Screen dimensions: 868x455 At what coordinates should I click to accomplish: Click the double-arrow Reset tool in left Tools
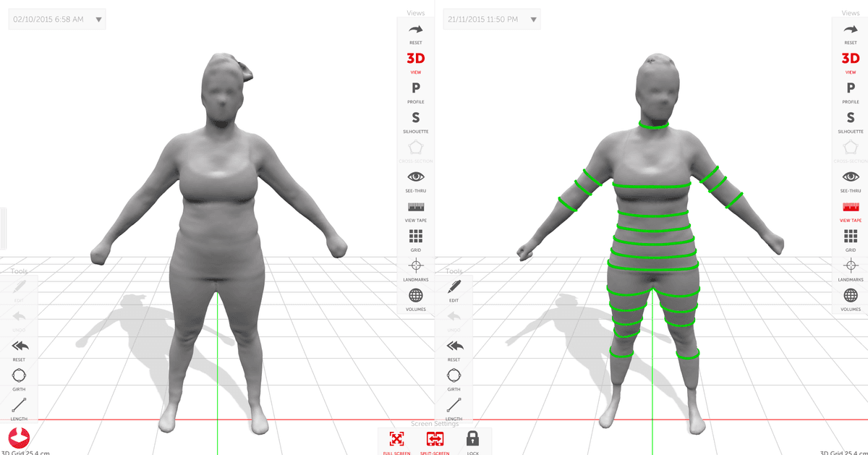click(x=19, y=349)
